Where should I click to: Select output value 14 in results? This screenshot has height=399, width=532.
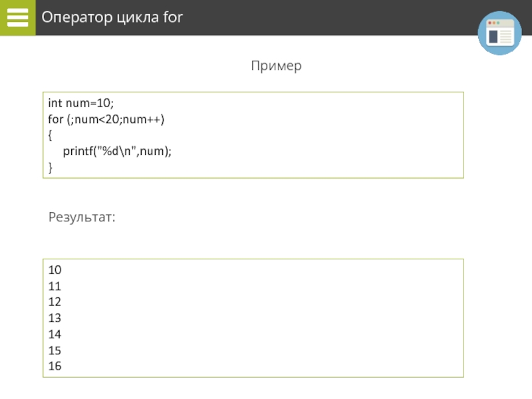55,334
